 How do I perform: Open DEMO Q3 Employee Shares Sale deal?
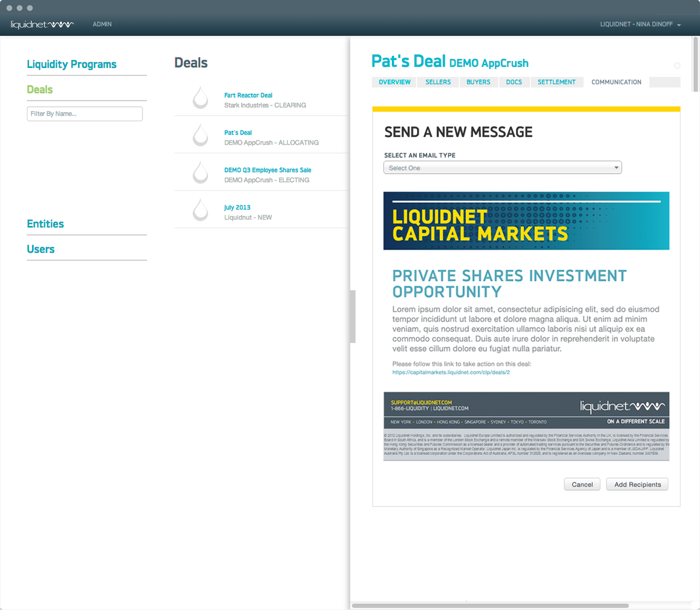267,170
